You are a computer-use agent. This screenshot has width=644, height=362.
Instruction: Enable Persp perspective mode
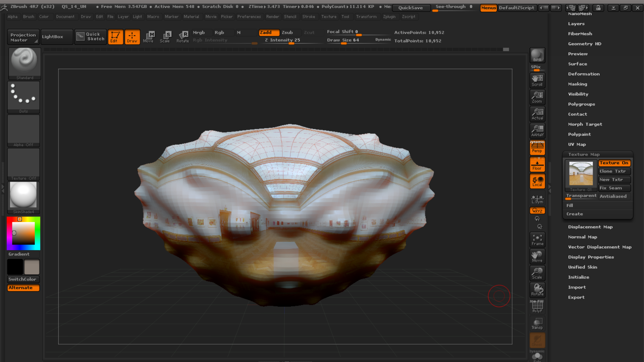coord(537,147)
